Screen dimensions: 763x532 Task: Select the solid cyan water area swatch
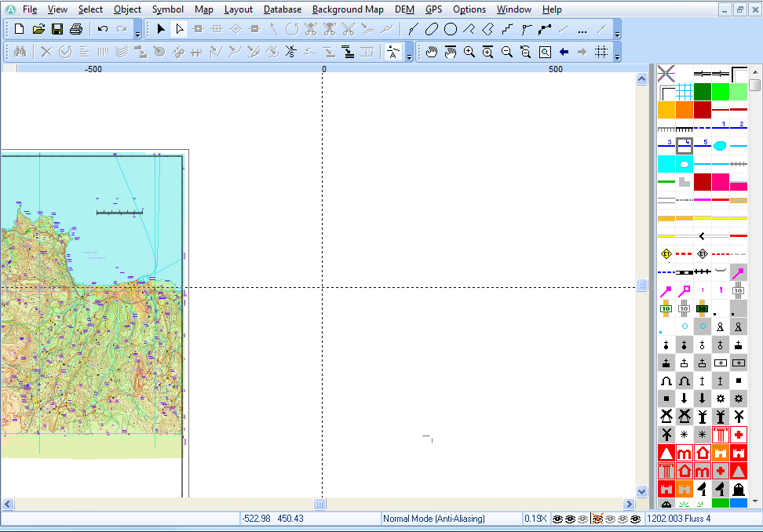666,164
